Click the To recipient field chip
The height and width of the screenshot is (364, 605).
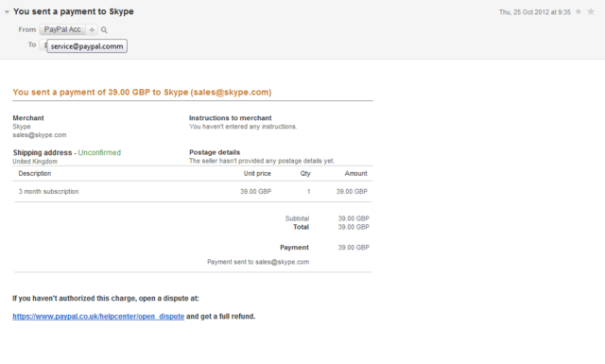(43, 45)
